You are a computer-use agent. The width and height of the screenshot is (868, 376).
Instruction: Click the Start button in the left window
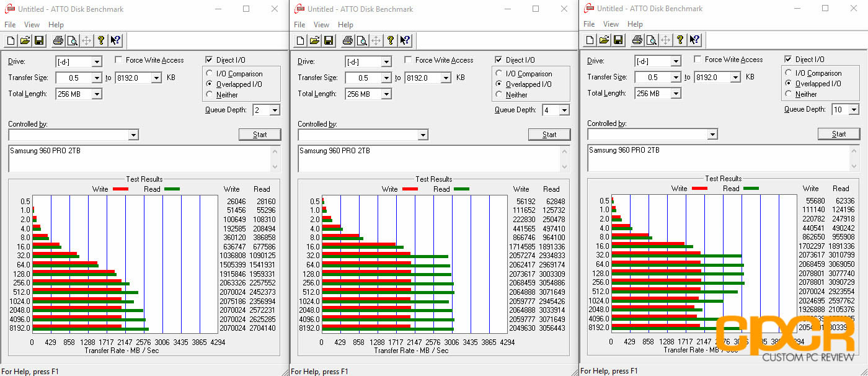click(x=260, y=135)
